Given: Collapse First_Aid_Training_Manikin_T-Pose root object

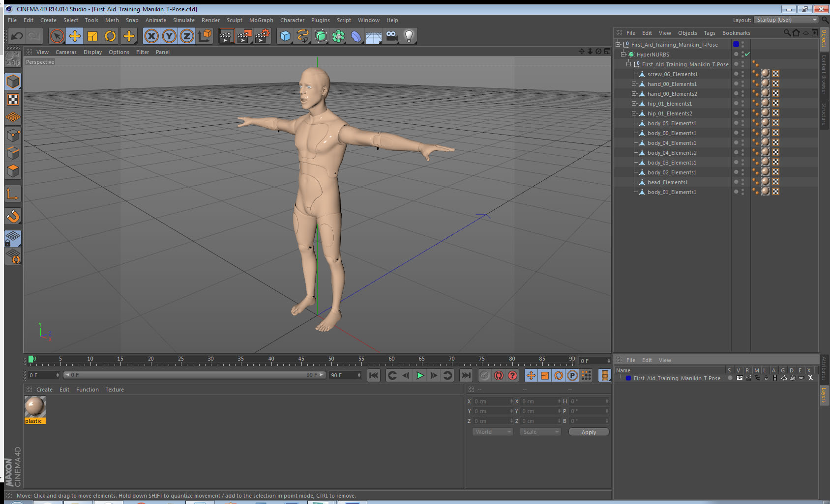Looking at the screenshot, I should 618,44.
